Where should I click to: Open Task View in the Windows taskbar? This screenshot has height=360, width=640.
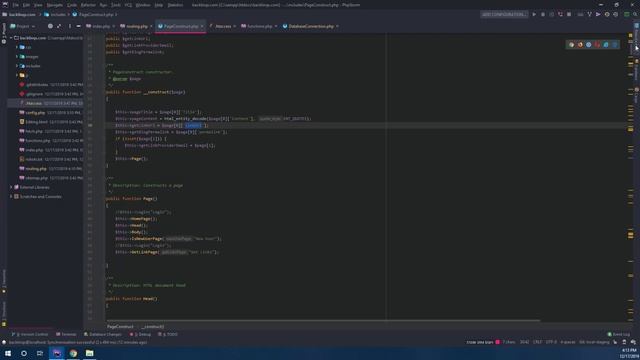(40, 353)
